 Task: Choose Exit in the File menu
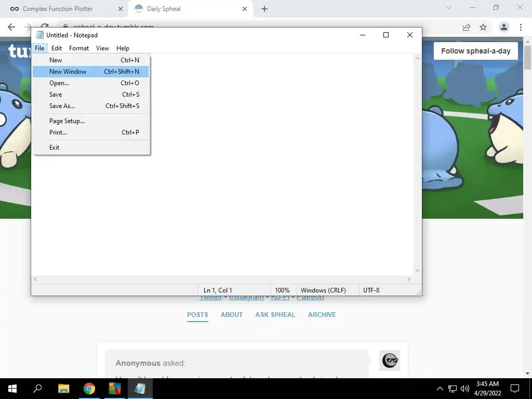coord(90,147)
